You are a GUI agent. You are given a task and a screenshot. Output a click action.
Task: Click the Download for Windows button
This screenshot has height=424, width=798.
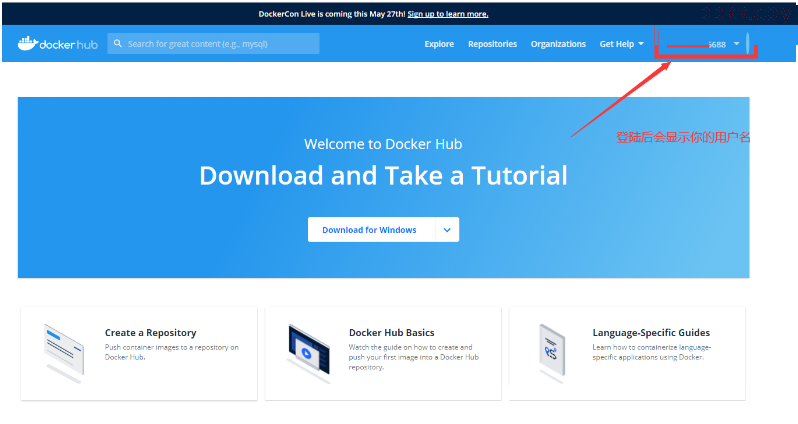[371, 230]
